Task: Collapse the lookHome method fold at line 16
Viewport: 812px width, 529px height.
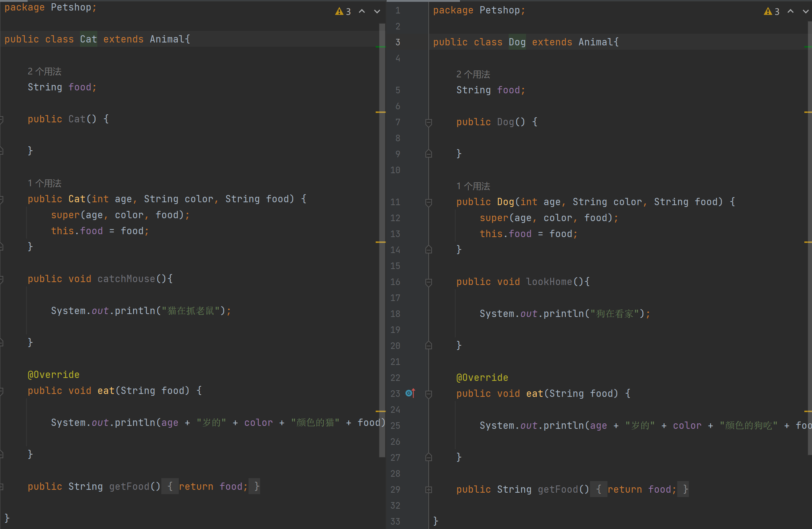Action: pos(429,282)
